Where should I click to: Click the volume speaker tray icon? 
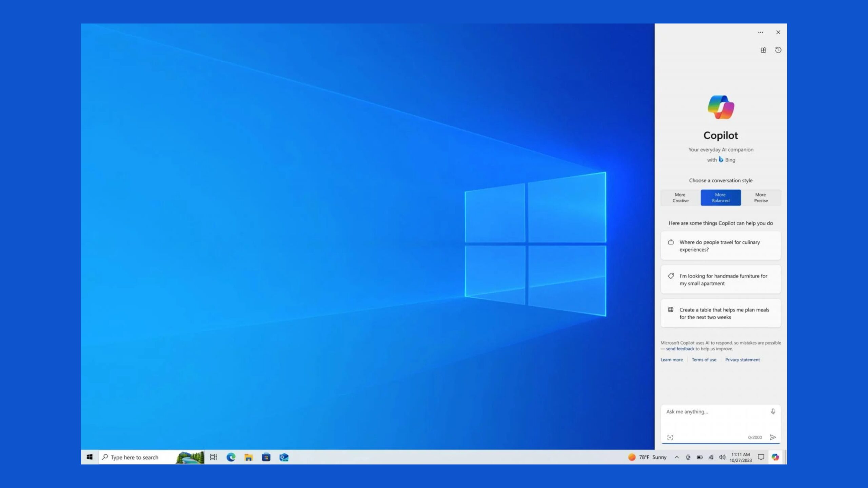(723, 457)
